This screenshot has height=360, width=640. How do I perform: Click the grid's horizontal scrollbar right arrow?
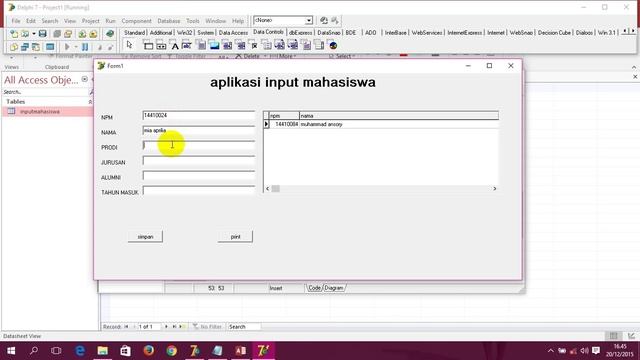point(495,189)
